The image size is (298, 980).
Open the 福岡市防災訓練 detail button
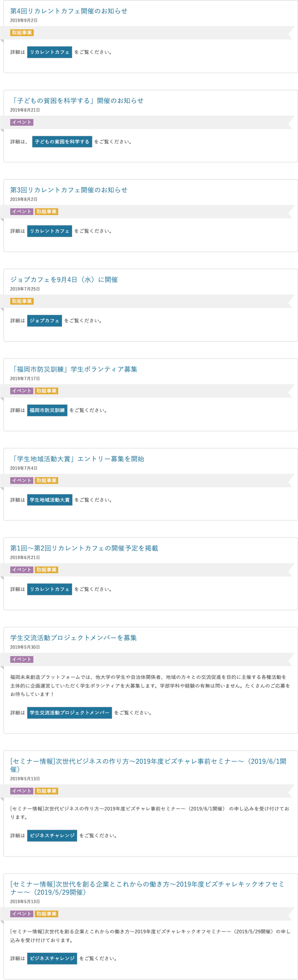(47, 410)
